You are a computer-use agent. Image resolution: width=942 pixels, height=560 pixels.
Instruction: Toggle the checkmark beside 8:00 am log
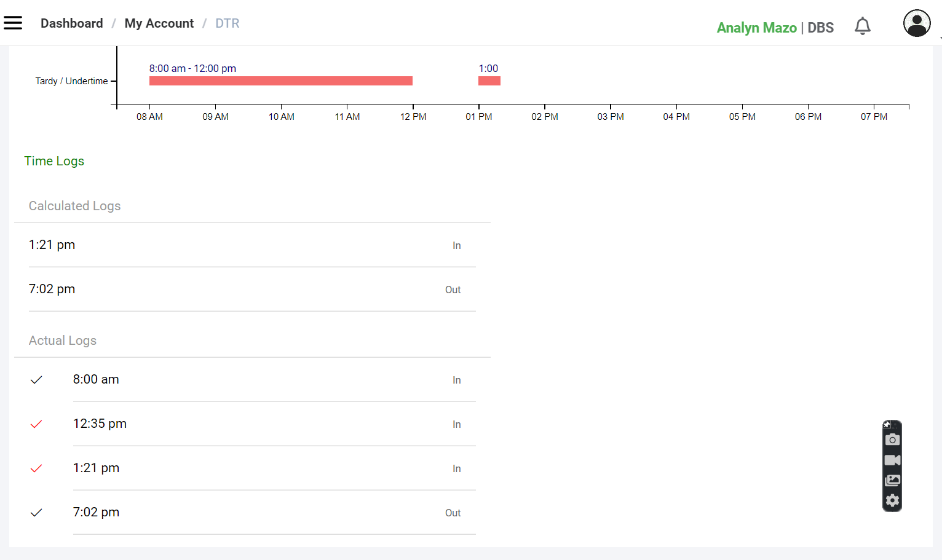click(x=36, y=380)
